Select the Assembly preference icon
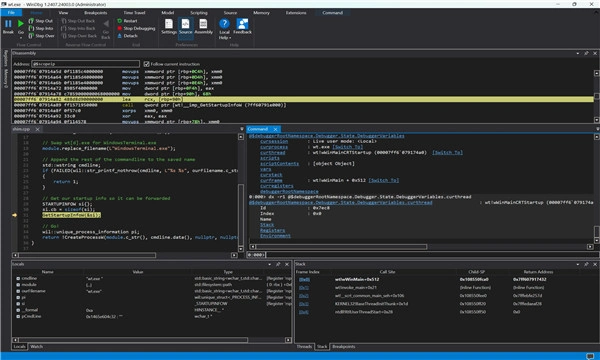 click(x=203, y=24)
